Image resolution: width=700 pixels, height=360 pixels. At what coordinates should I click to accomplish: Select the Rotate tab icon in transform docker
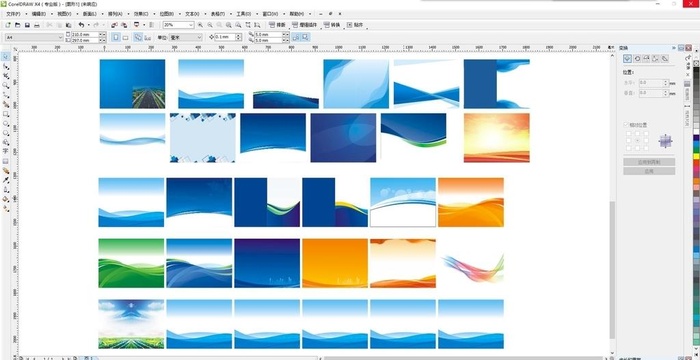pyautogui.click(x=637, y=59)
